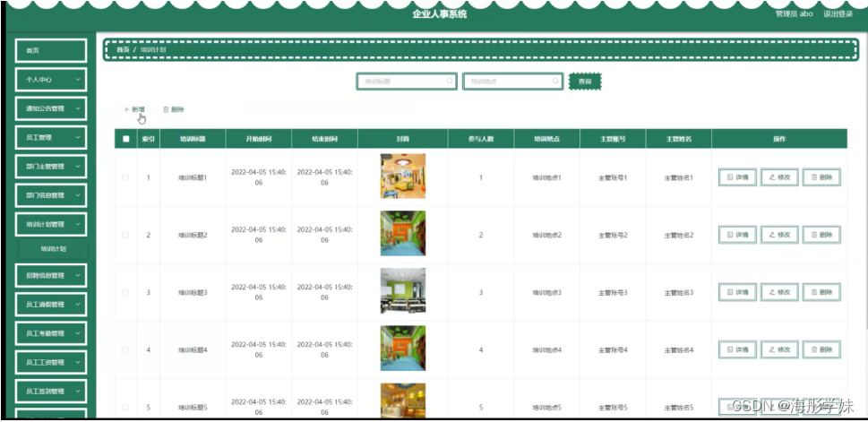
Task: Open the cover image of 培训标题4
Action: pyautogui.click(x=403, y=349)
